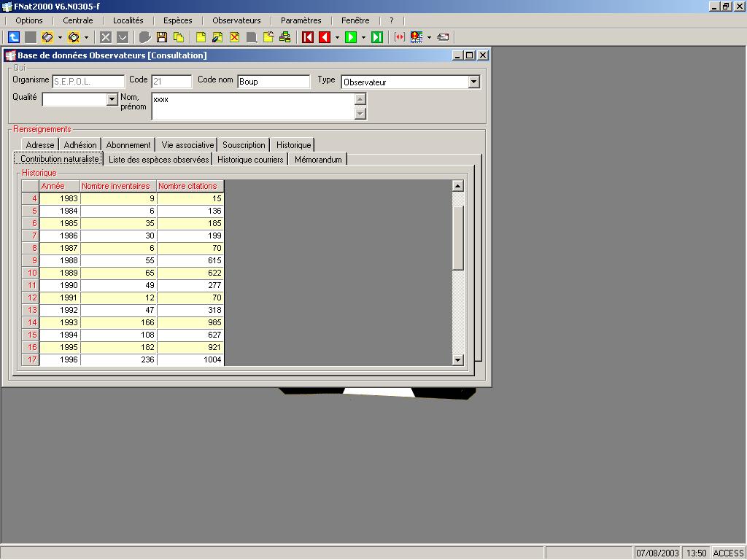Click the floppy disk save icon
This screenshot has width=747, height=560.
click(x=162, y=37)
